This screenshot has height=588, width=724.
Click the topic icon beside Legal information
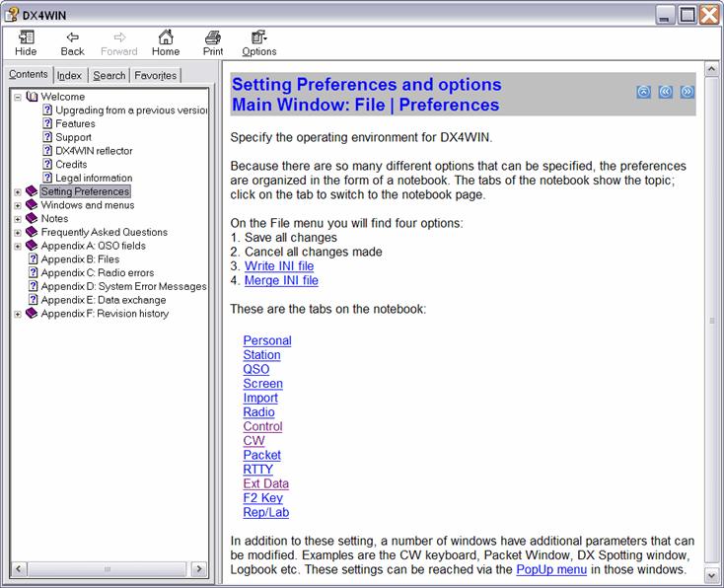coord(47,178)
